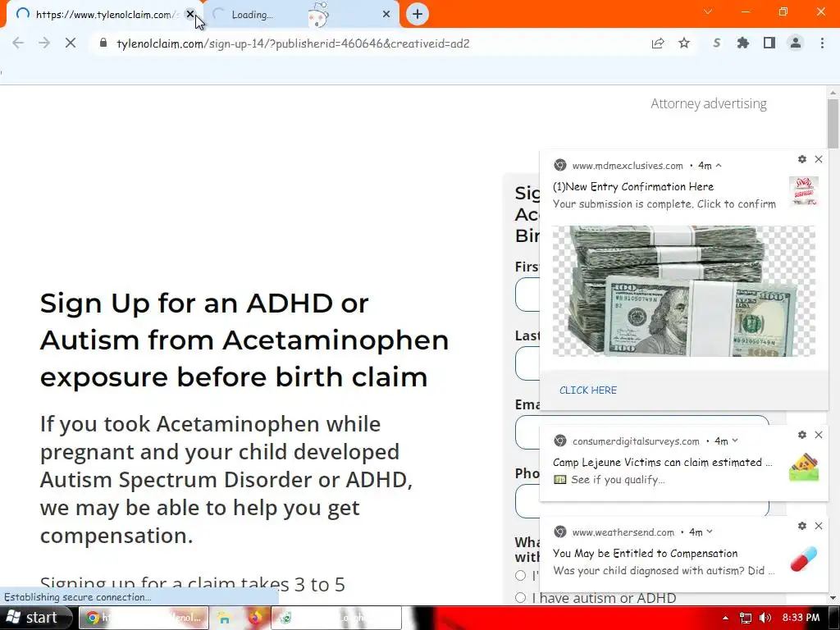Switch to Chrome taskbar window
Screen dimensions: 840x630
tap(144, 618)
